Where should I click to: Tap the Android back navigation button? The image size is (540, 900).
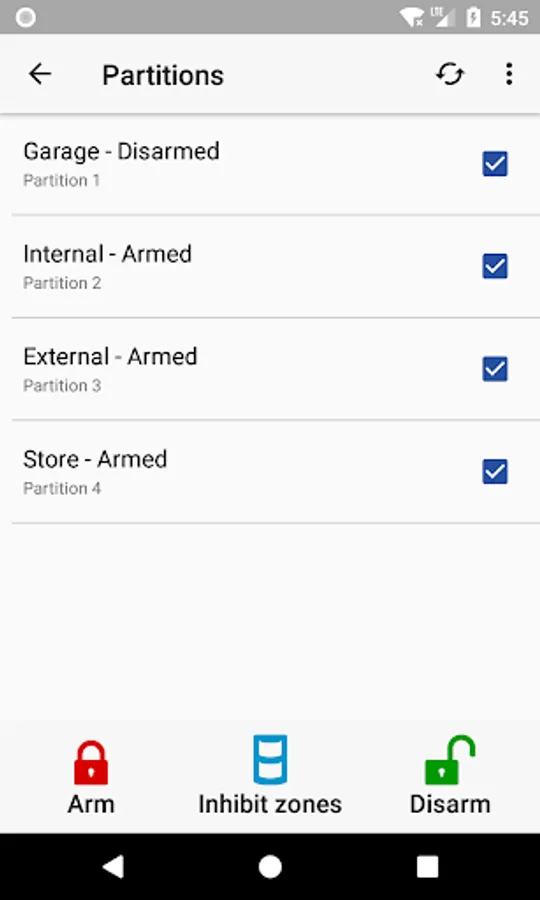click(113, 867)
